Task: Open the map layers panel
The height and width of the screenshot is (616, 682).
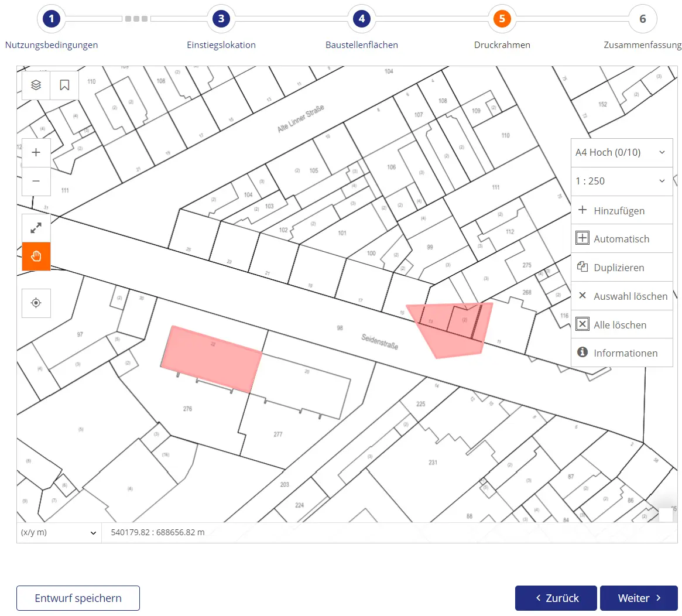Action: coord(35,85)
